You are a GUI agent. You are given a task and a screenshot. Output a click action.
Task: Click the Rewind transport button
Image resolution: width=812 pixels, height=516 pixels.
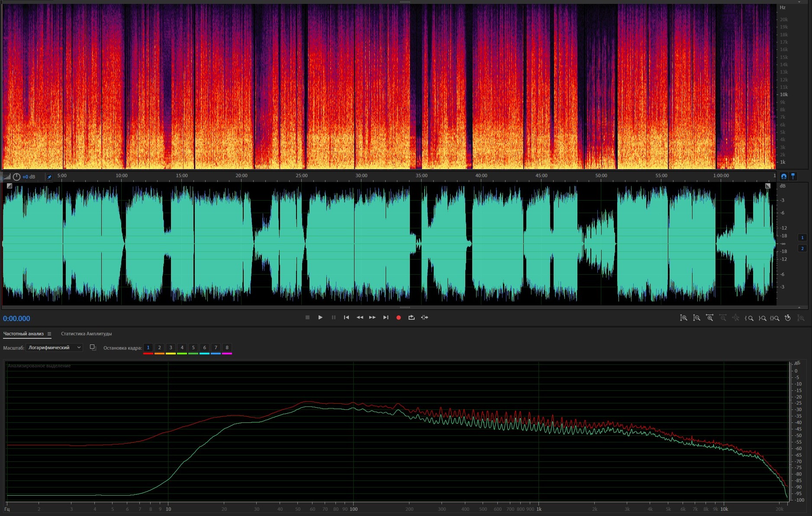tap(359, 318)
